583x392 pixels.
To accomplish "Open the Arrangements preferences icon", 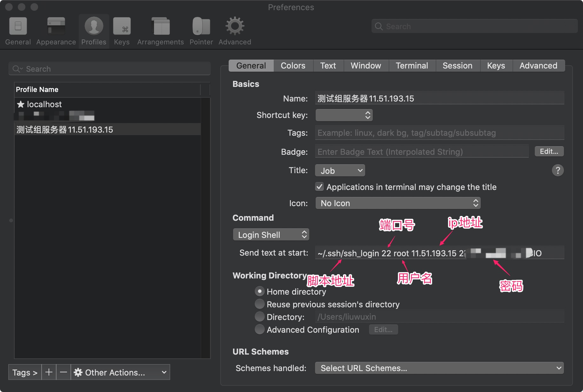I will (x=160, y=26).
